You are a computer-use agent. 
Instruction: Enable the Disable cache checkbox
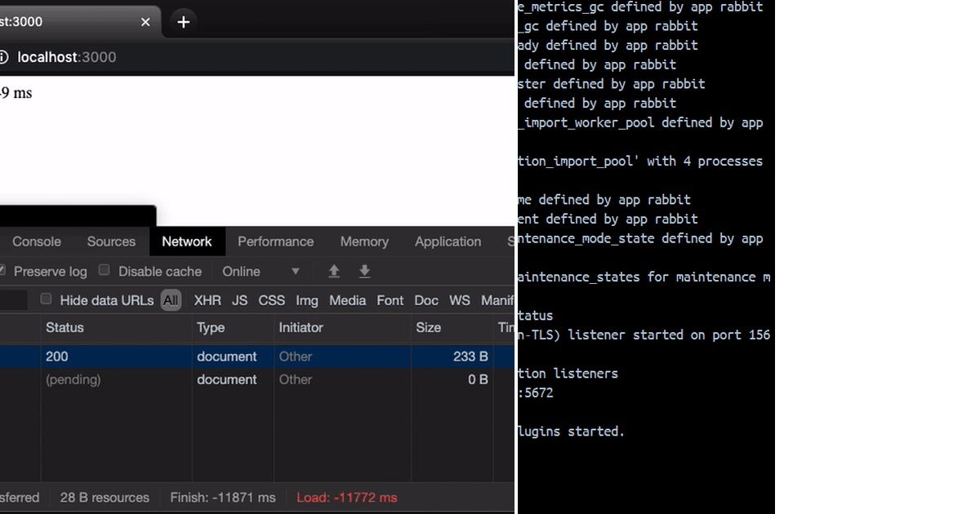(105, 270)
